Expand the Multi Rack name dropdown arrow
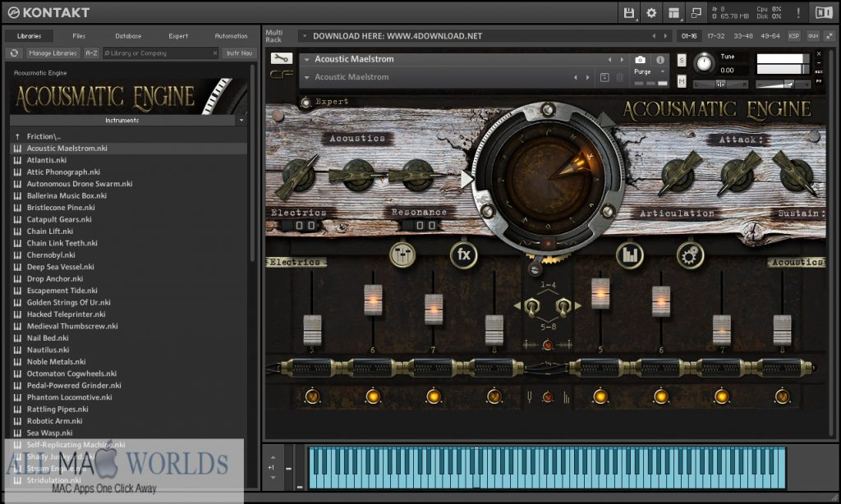This screenshot has height=504, width=841. coord(305,36)
